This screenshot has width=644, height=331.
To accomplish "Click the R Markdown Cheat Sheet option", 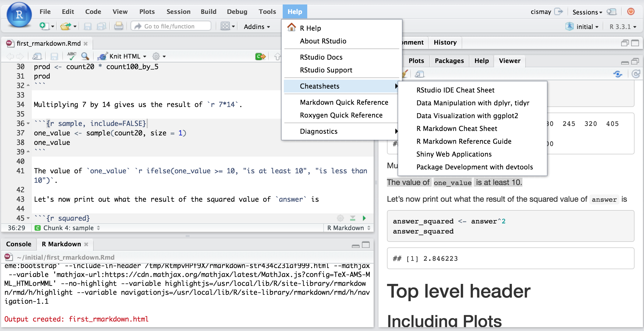I will 456,128.
